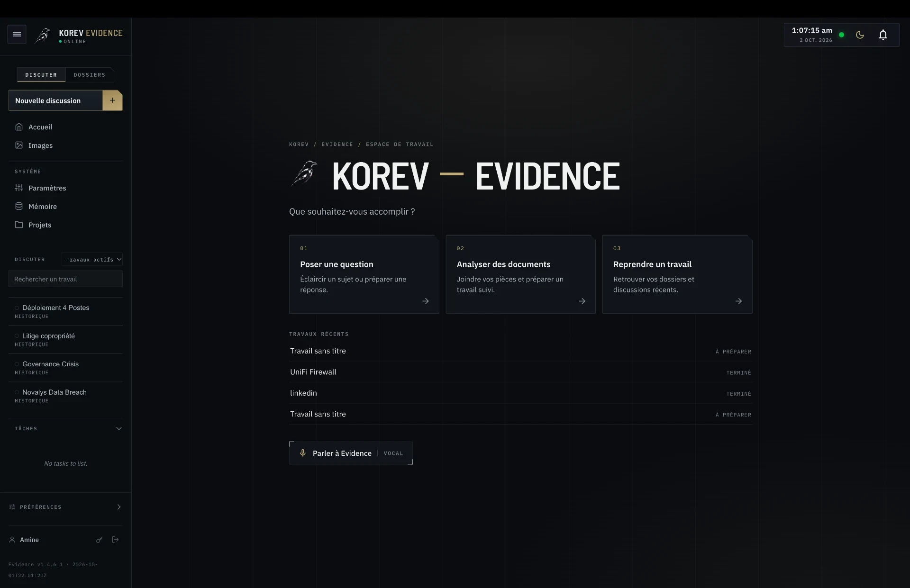Click the large raven logo beside the KOREV title
Image resolution: width=910 pixels, height=588 pixels.
(x=304, y=173)
